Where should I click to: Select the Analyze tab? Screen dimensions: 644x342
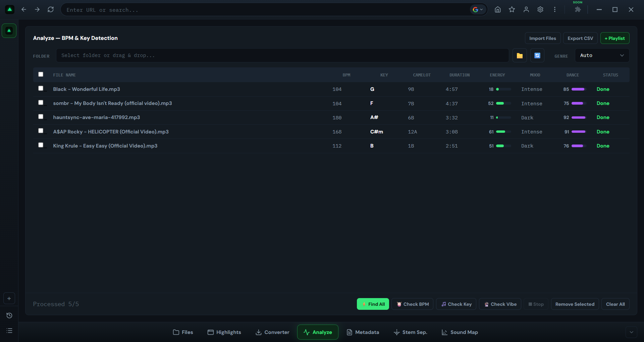318,332
